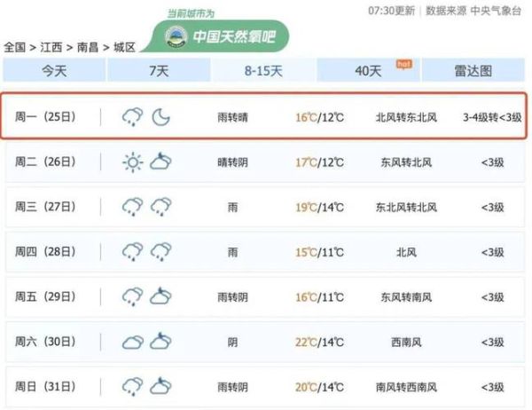Open the 南昌 breadcrumb link
Image resolution: width=532 pixels, height=410 pixels.
tap(86, 46)
